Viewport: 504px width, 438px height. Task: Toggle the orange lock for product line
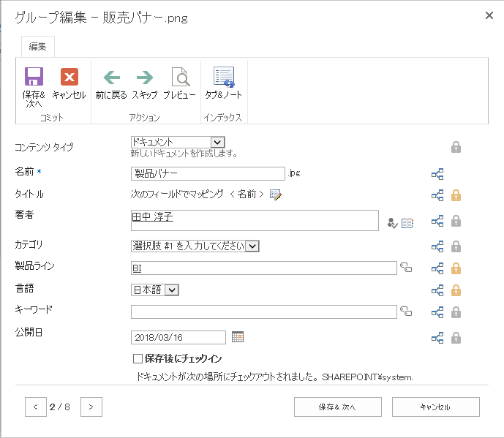[x=456, y=268]
